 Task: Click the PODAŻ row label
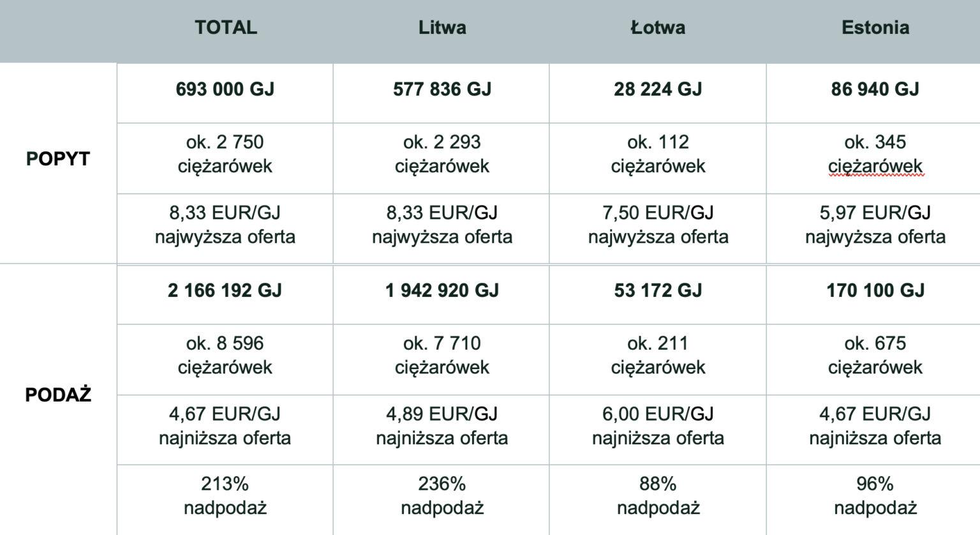coord(58,395)
